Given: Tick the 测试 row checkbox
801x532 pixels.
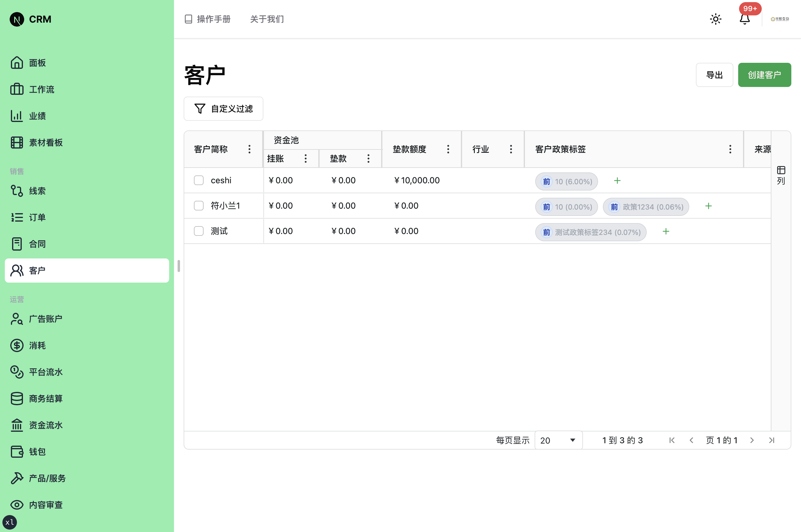Looking at the screenshot, I should coord(198,231).
